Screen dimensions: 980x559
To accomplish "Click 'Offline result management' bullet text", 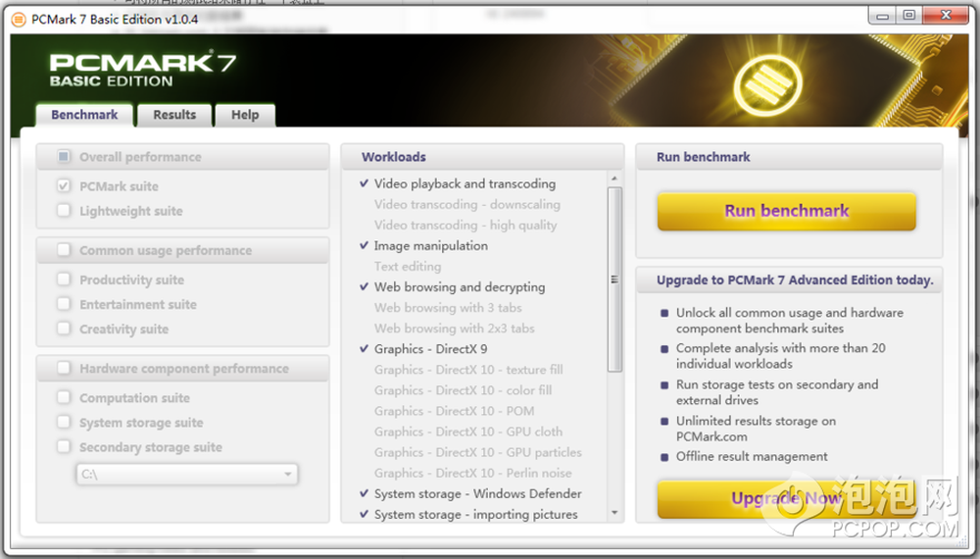I will (x=752, y=456).
